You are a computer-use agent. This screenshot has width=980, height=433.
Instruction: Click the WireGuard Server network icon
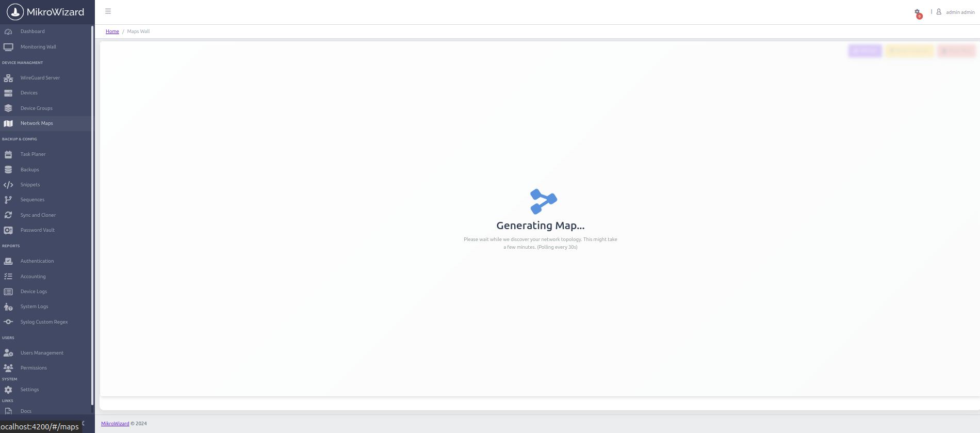pyautogui.click(x=8, y=78)
